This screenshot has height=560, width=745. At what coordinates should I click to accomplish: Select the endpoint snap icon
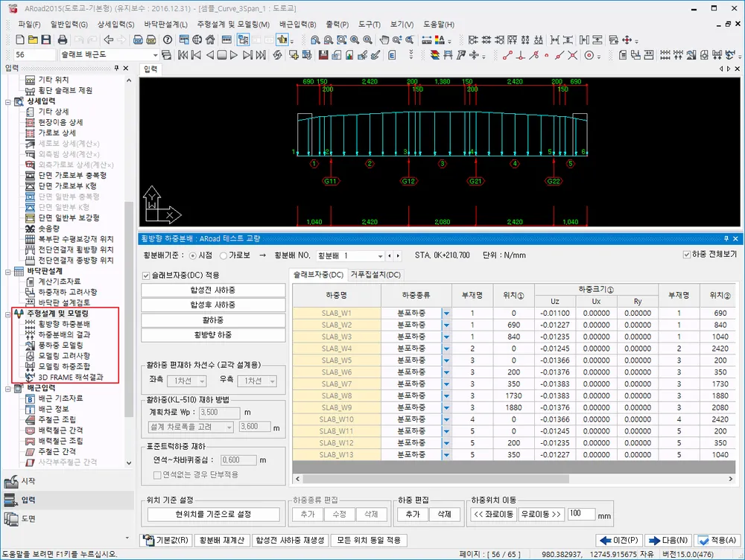coord(507,55)
